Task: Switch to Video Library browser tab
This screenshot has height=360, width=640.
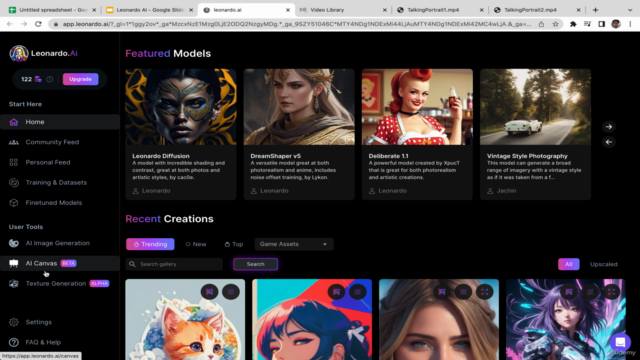Action: pyautogui.click(x=342, y=10)
